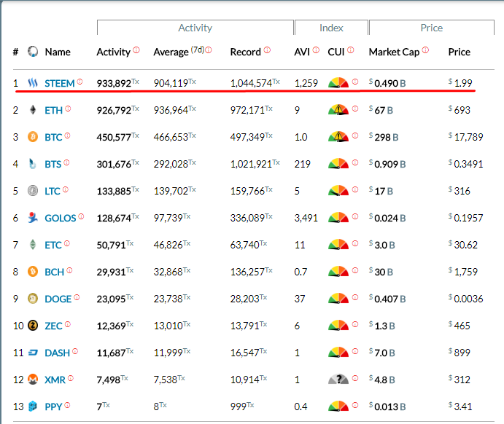Click the XMR coin logo icon
The image size is (504, 424).
pos(33,380)
